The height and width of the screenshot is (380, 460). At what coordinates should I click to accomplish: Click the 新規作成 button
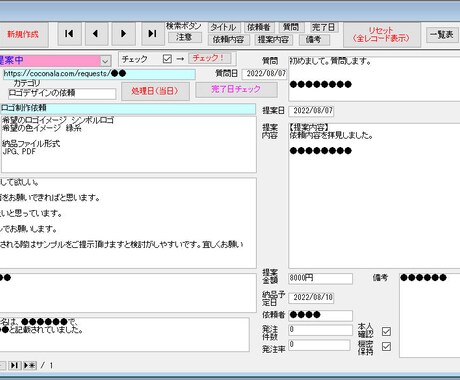23,34
